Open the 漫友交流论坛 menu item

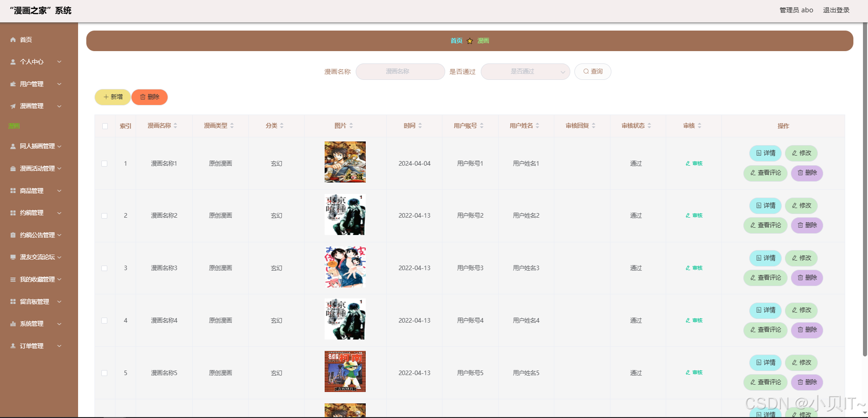point(39,257)
